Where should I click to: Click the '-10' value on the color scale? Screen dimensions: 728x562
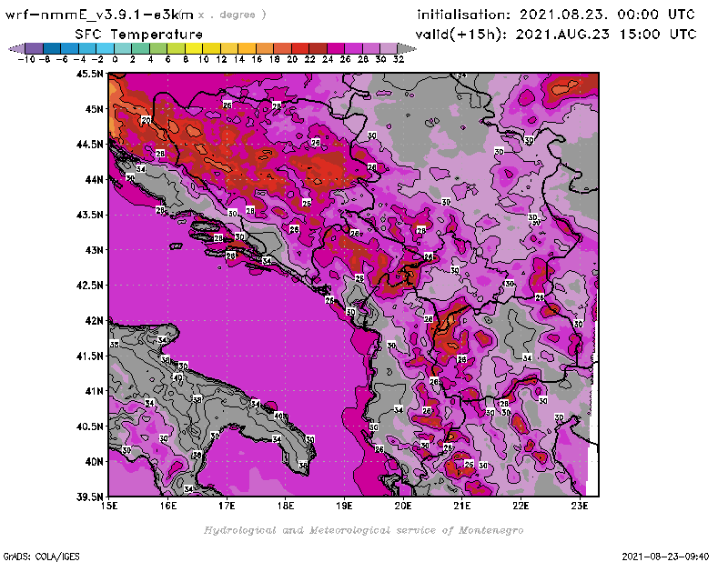click(26, 59)
